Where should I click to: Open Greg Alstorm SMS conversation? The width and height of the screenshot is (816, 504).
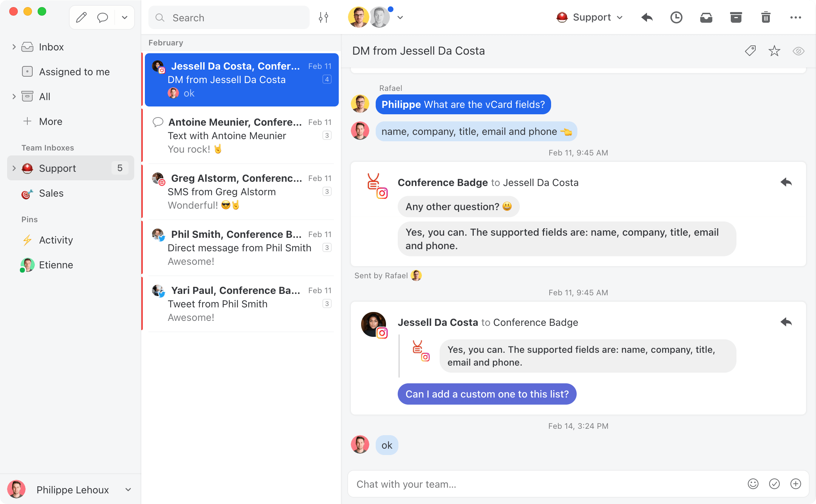[242, 192]
